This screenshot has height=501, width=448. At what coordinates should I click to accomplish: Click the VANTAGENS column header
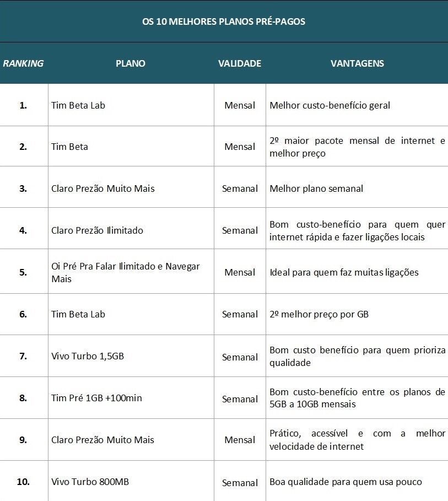coord(357,63)
